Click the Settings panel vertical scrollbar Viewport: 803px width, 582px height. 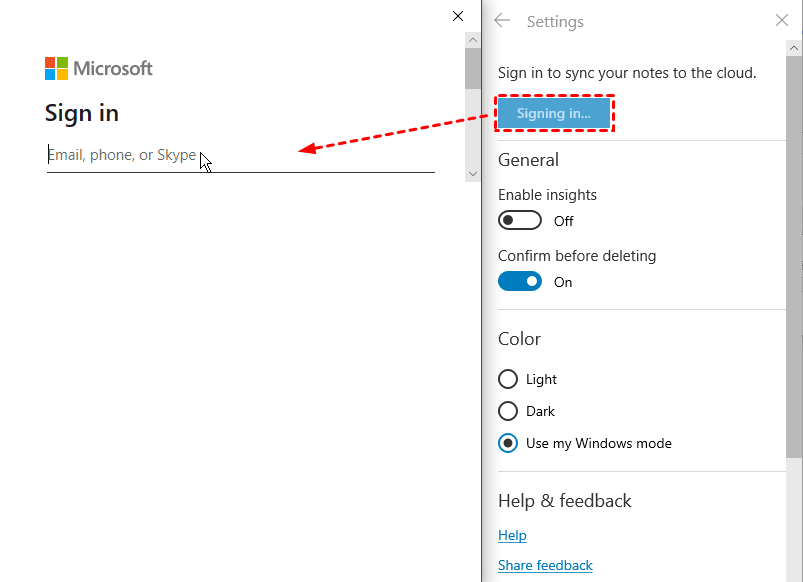coord(794,250)
